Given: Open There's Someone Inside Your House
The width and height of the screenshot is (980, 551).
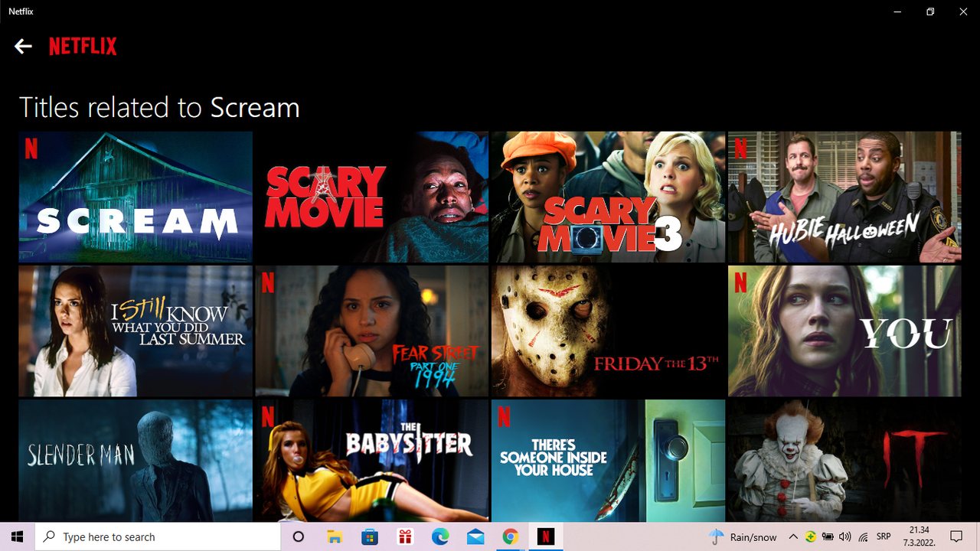Looking at the screenshot, I should tap(608, 461).
